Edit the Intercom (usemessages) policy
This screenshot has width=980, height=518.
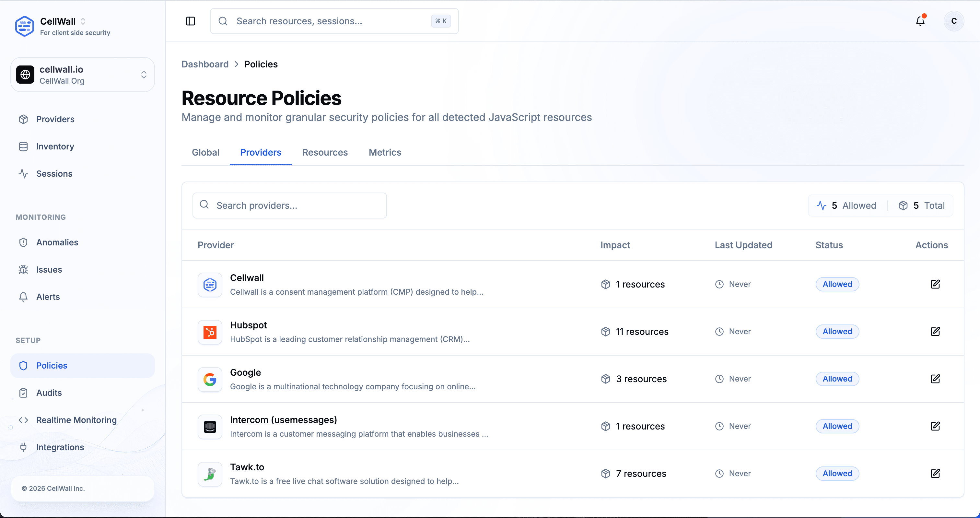(x=935, y=426)
